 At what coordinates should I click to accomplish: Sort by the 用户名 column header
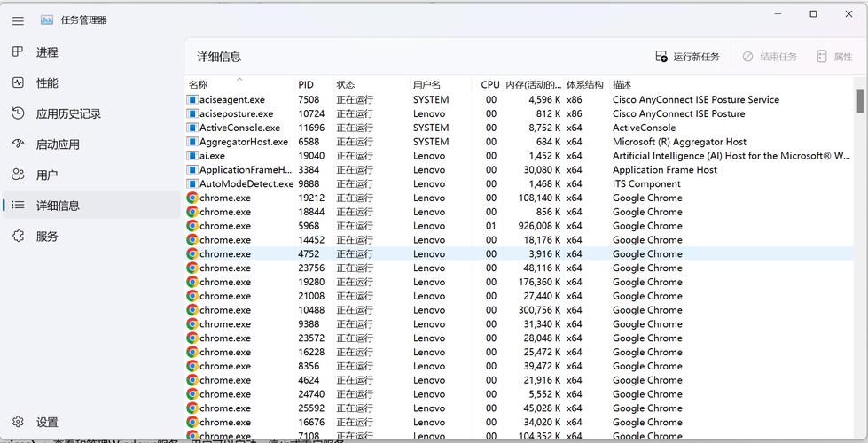tap(440, 85)
